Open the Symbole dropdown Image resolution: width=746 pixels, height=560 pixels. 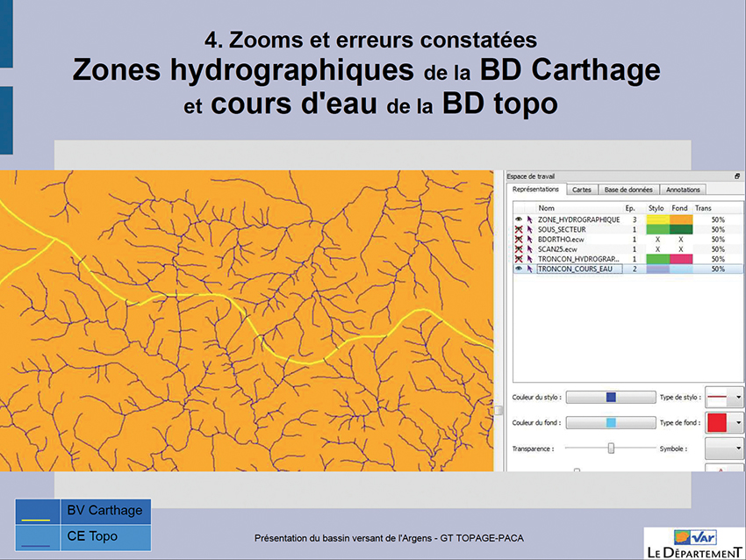point(724,449)
